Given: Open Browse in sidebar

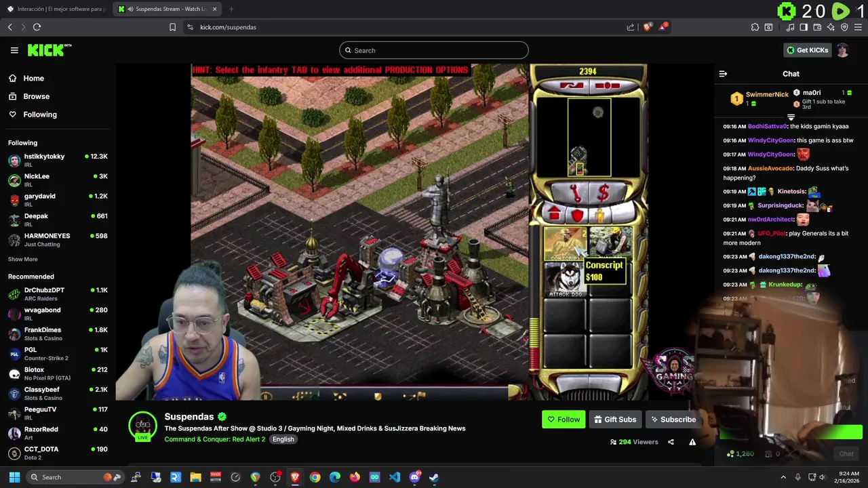Looking at the screenshot, I should coord(36,96).
